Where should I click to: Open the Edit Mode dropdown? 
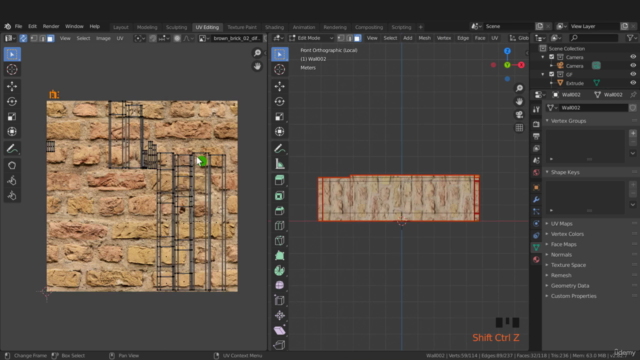coord(311,38)
